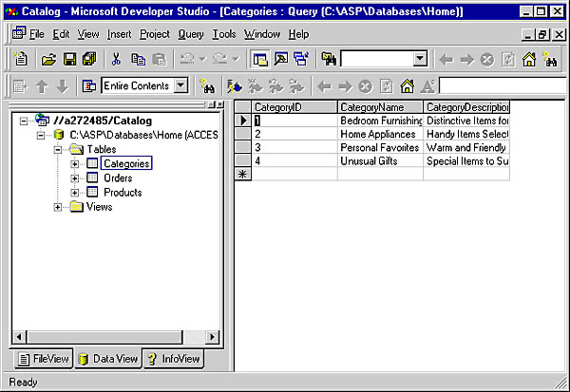Click the CategoryName column header
The image size is (570, 392).
380,107
